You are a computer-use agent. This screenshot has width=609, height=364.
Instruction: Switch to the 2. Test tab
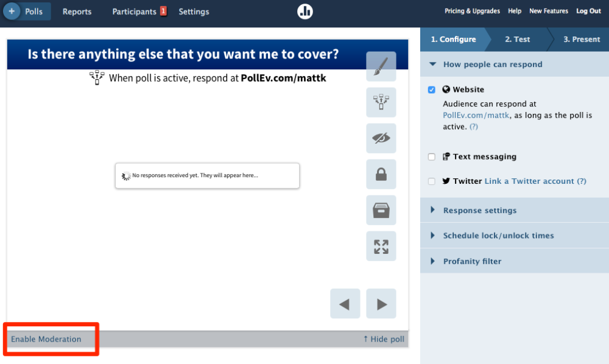click(x=517, y=39)
